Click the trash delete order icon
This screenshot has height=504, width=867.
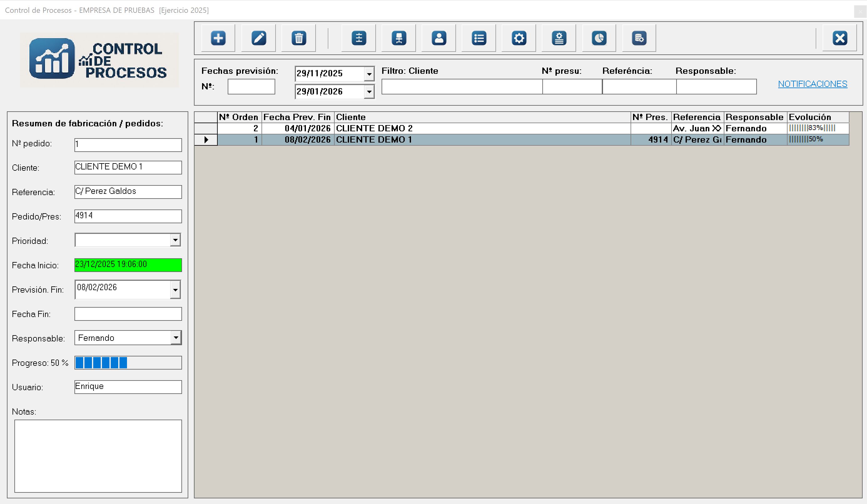[x=298, y=38]
